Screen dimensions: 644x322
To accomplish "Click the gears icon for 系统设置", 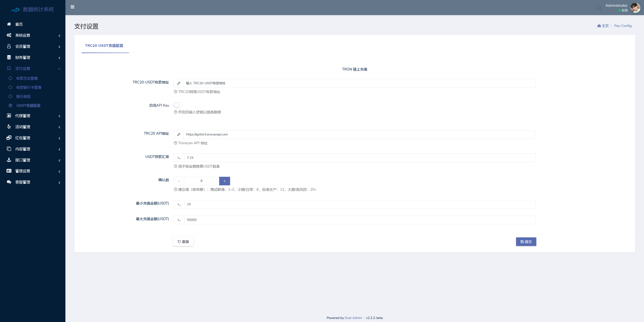I will pyautogui.click(x=9, y=35).
